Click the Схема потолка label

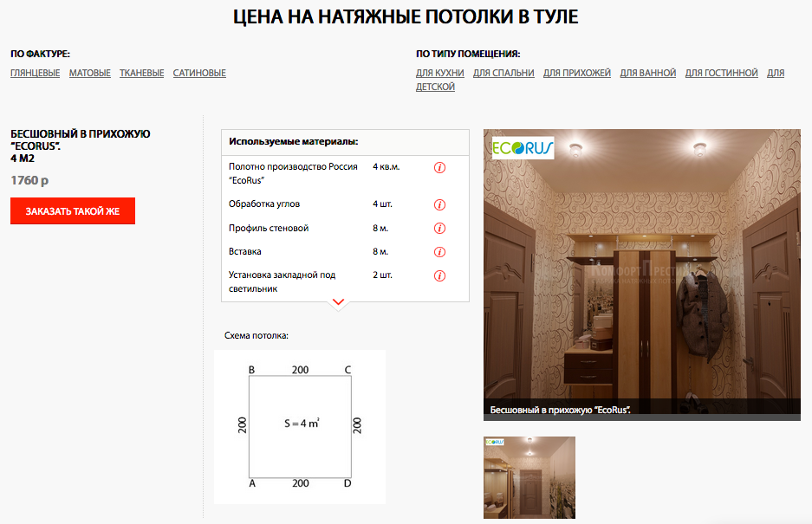257,335
